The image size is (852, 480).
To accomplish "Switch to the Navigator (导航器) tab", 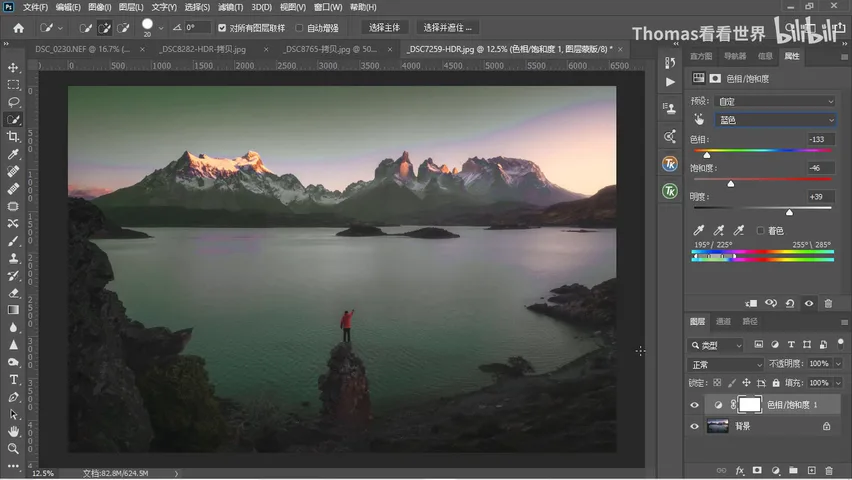I will tap(735, 56).
